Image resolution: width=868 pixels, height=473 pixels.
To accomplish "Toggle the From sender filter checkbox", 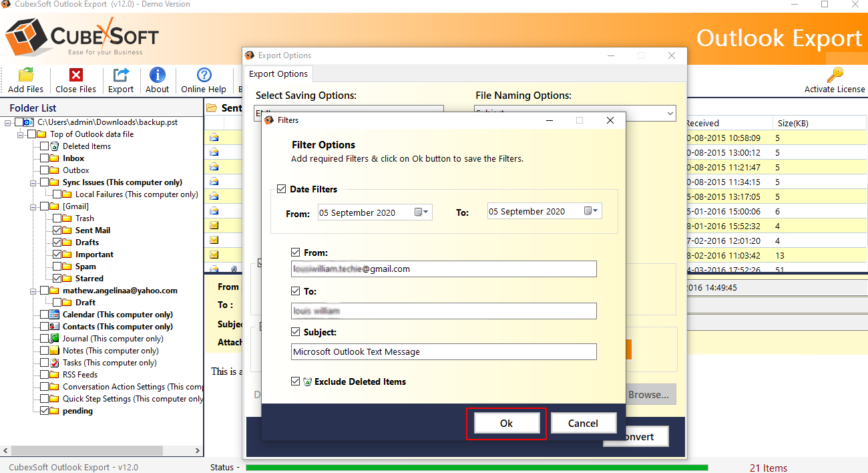I will point(296,253).
